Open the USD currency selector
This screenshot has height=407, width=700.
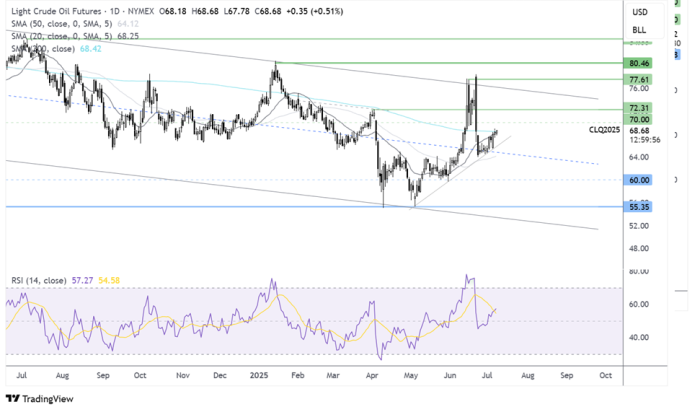pos(640,12)
